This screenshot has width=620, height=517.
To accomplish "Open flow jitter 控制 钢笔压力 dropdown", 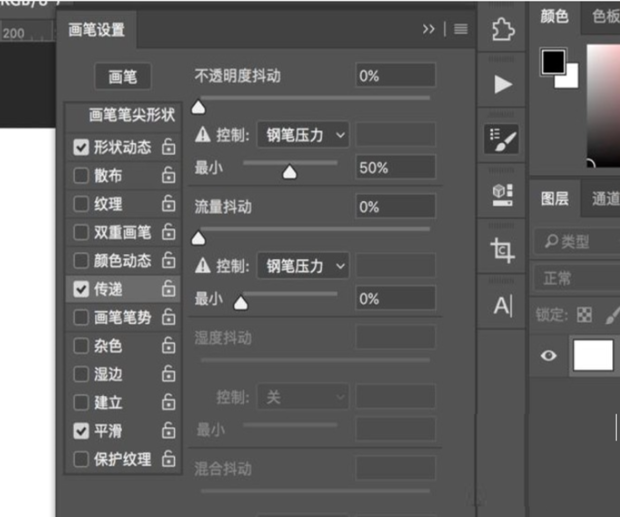I will [x=303, y=266].
